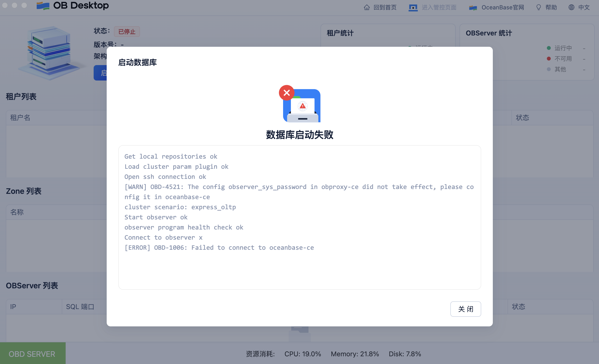This screenshot has width=599, height=364.
Task: Click the 'Start observer ok' log line
Action: pyautogui.click(x=156, y=217)
